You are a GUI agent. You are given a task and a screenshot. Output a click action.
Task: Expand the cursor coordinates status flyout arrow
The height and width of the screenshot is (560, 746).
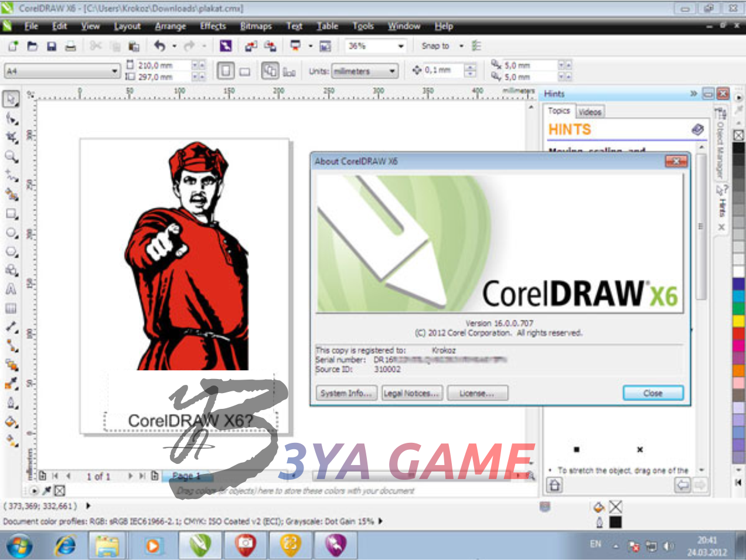(x=88, y=506)
